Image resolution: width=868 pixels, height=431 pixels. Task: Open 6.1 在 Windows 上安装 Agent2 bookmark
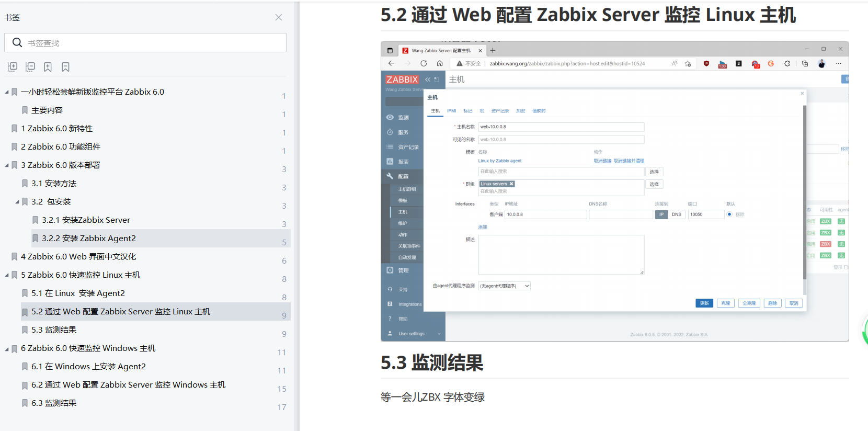pos(88,367)
